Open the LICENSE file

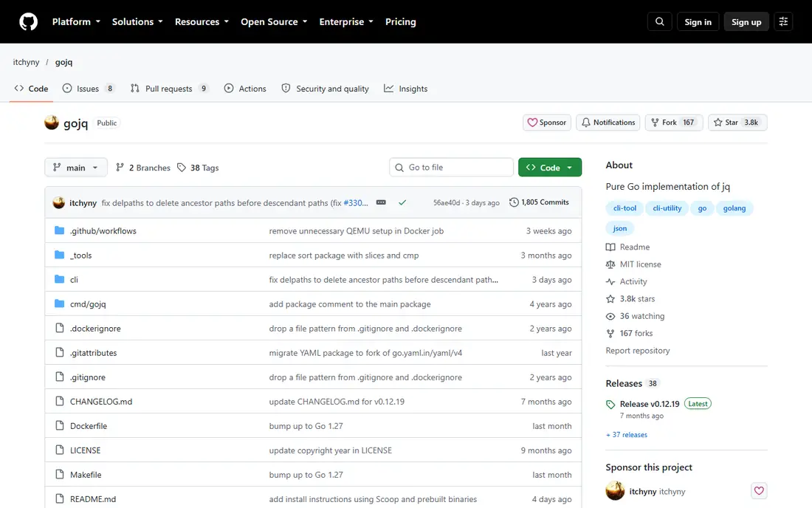86,450
